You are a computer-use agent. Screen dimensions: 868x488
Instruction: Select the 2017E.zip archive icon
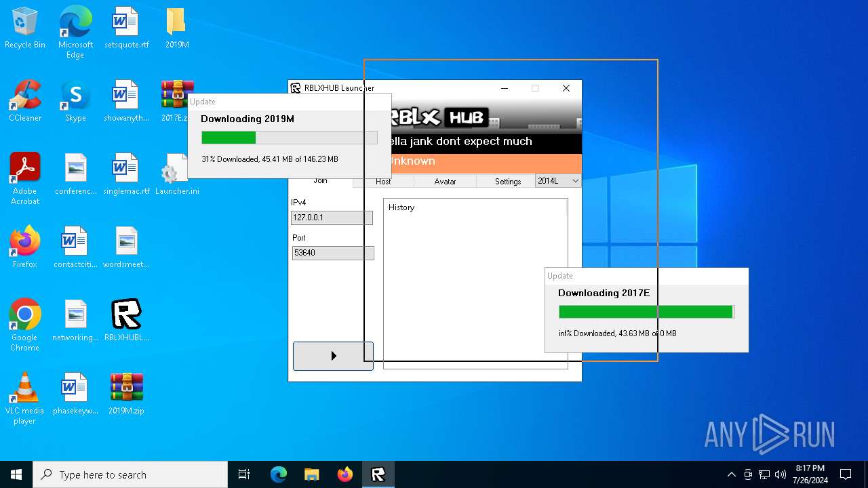point(176,102)
